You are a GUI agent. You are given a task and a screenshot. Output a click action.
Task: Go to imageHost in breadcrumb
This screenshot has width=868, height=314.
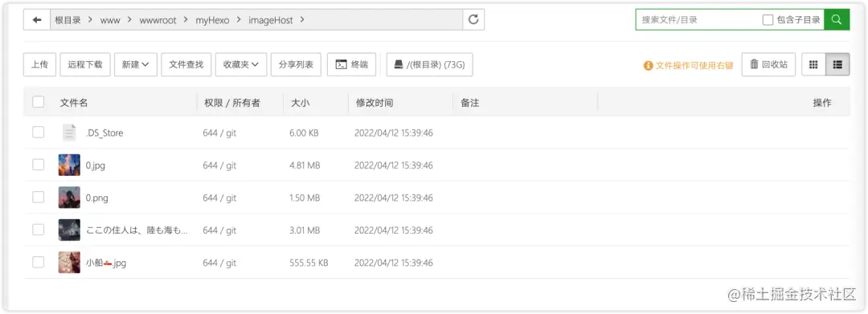tap(271, 20)
